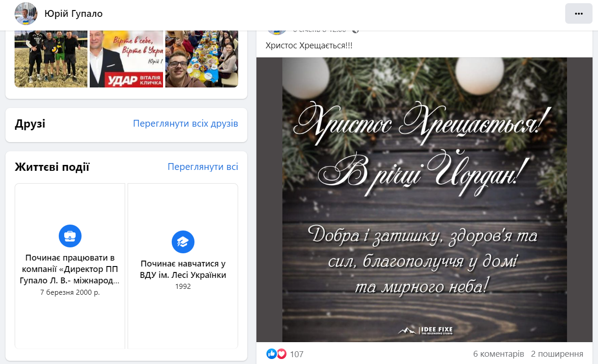This screenshot has width=598, height=364.
Task: Expand the 6 коментарів comments
Action: click(x=499, y=354)
